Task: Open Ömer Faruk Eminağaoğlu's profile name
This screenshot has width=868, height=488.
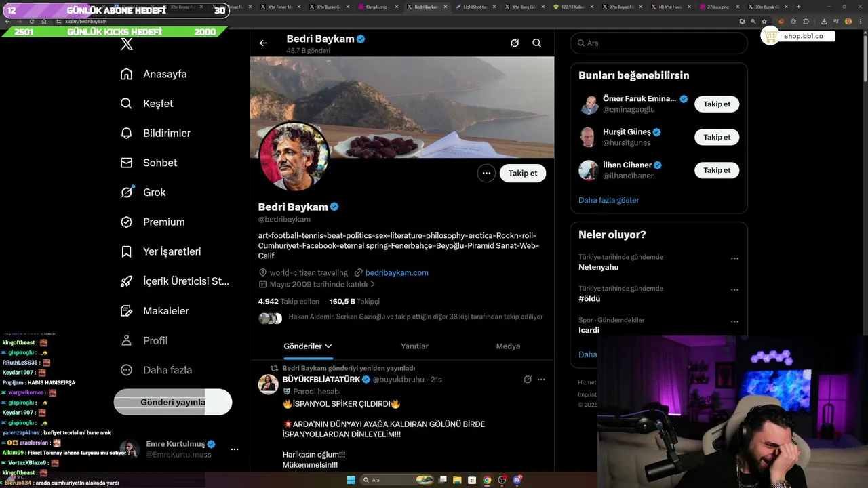Action: click(639, 99)
